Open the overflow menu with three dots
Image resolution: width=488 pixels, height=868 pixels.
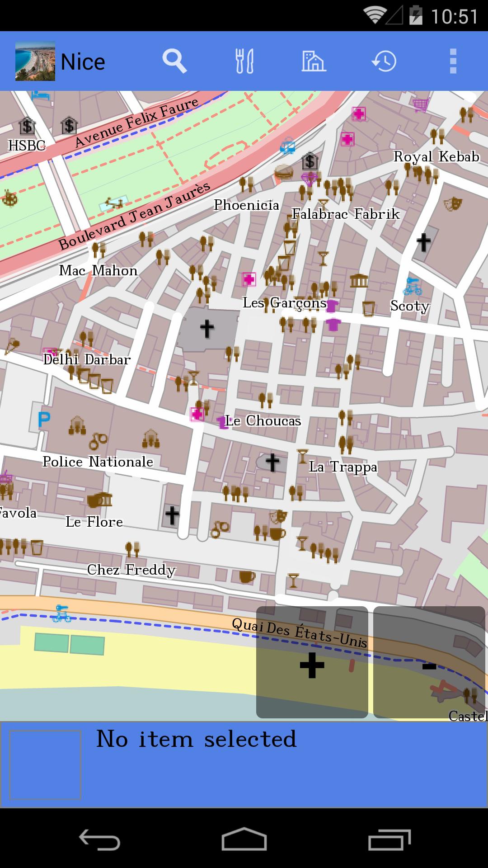(453, 61)
